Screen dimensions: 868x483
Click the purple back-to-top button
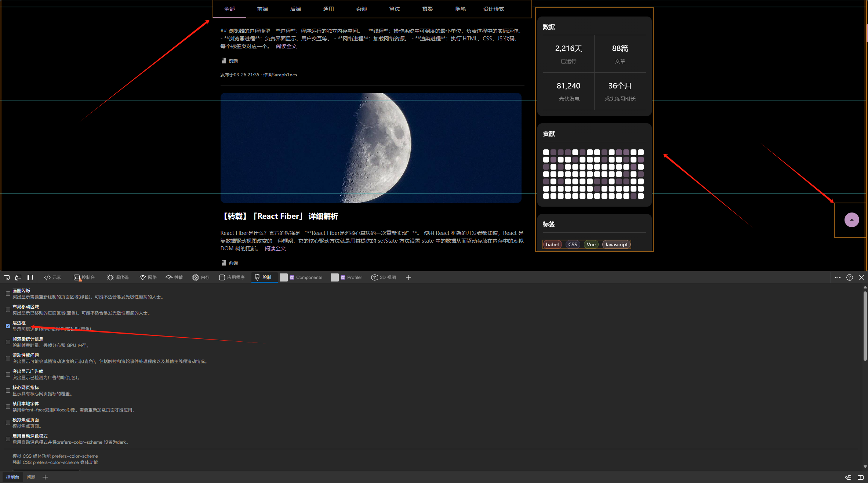851,220
